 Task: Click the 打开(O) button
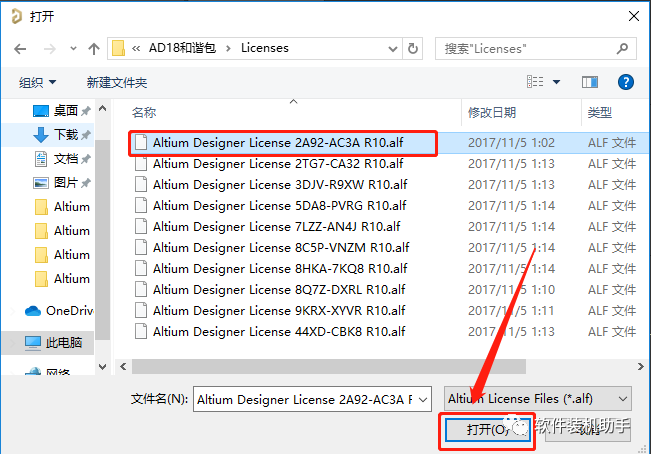click(x=487, y=429)
